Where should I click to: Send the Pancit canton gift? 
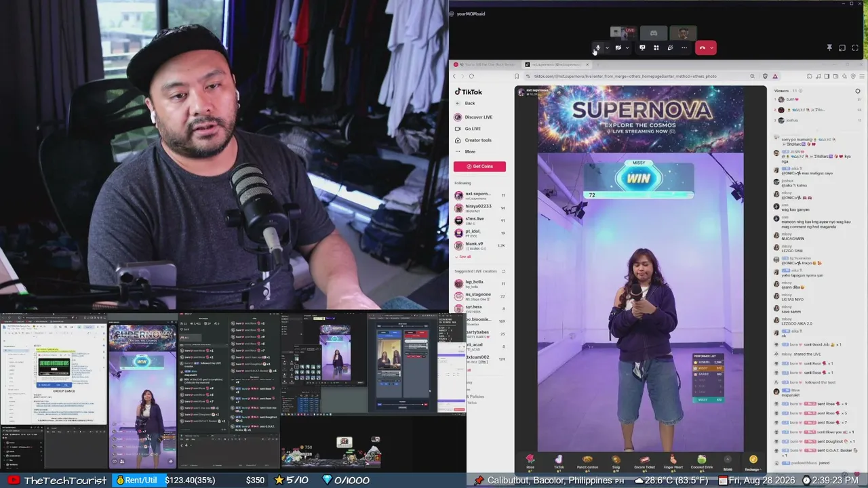coord(587,462)
